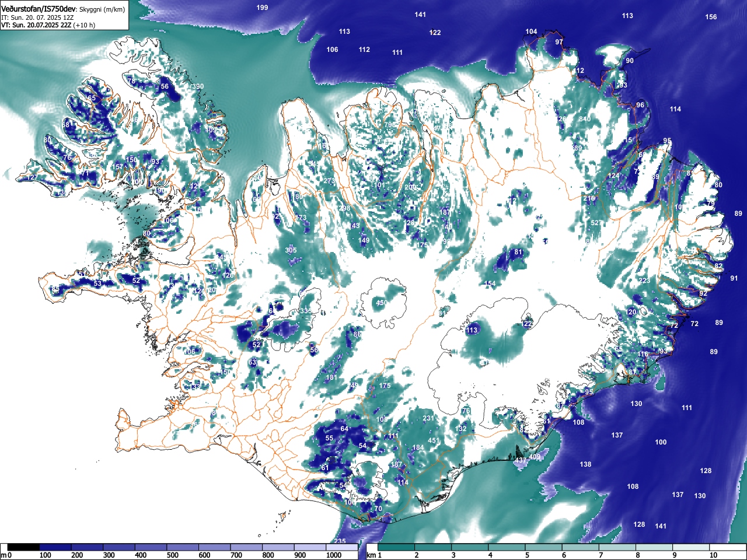Click the dark blue 100–200 m legend swatch

coord(55,547)
